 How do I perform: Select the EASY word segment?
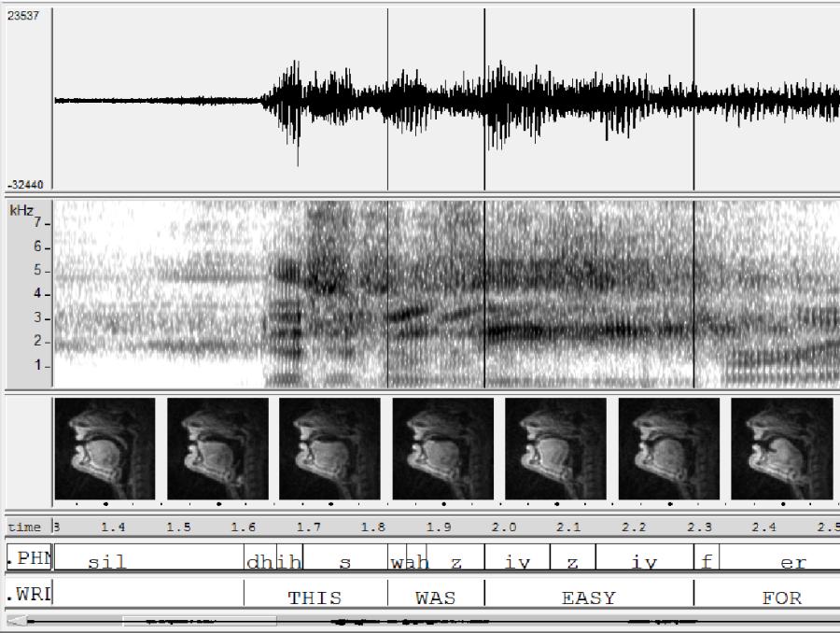point(588,597)
